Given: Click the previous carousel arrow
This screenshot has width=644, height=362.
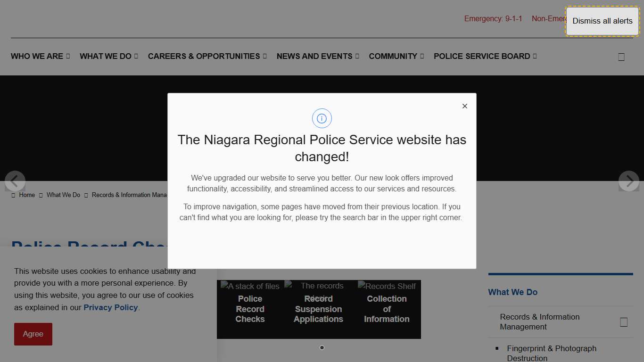Looking at the screenshot, I should (x=15, y=181).
